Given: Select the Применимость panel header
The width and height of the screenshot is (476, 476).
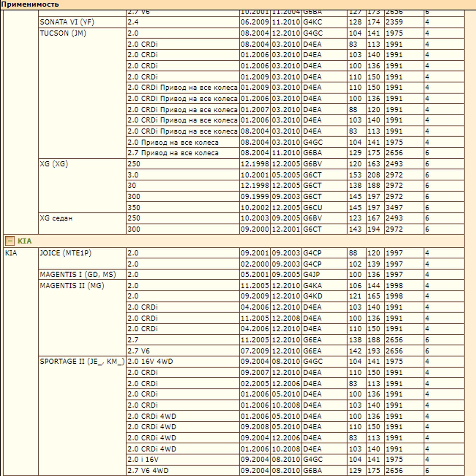Looking at the screenshot, I should tap(238, 5).
